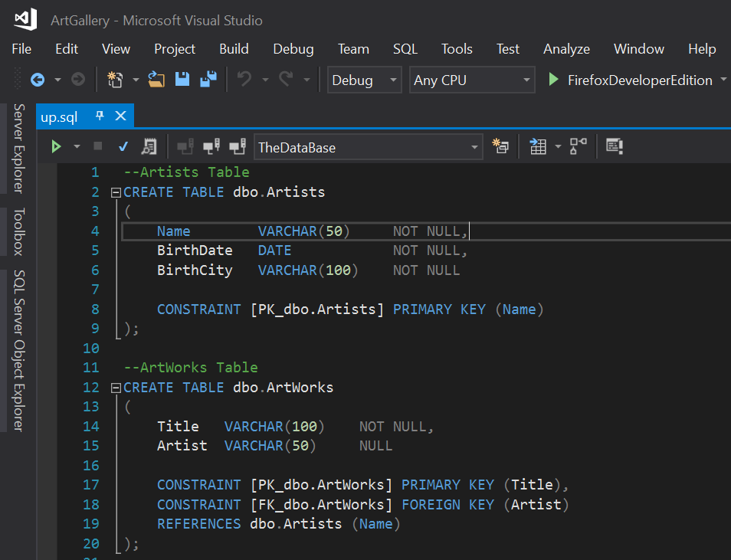Screen dimensions: 731x560
Task: Click the New Project toolbar icon
Action: [115, 80]
